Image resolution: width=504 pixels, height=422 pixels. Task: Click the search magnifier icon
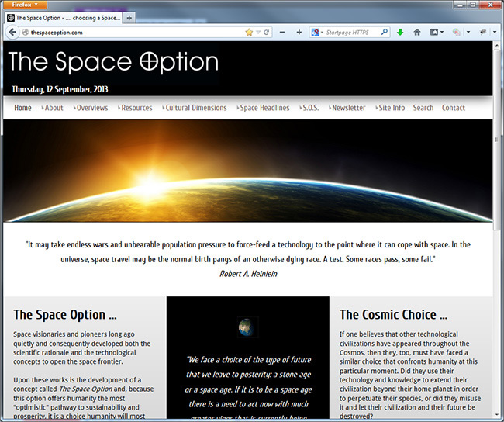(385, 32)
